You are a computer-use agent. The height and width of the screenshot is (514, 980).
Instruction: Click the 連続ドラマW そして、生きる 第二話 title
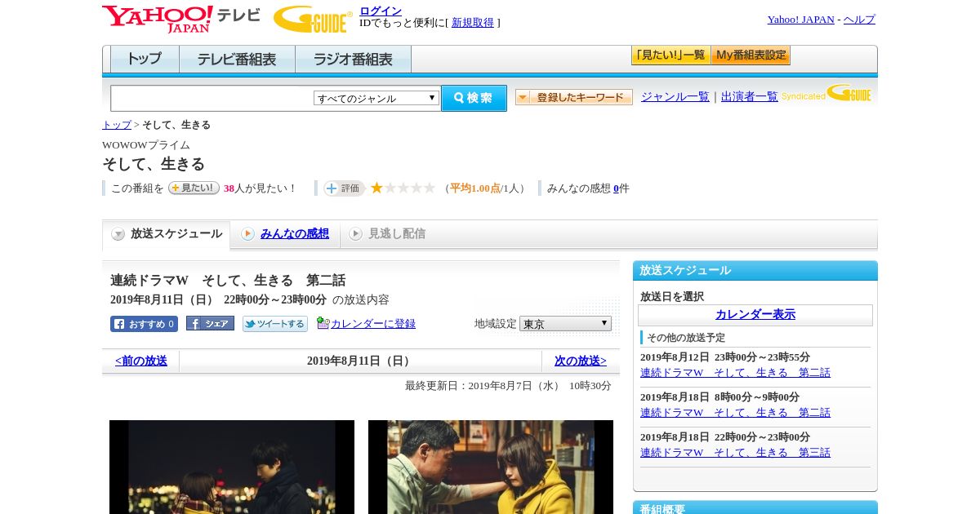point(228,280)
